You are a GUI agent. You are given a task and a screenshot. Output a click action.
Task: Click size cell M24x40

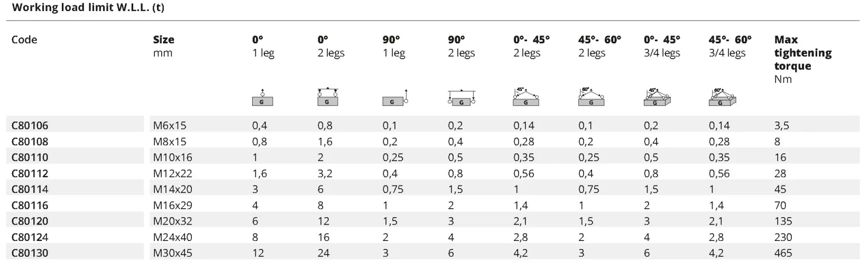click(x=173, y=237)
